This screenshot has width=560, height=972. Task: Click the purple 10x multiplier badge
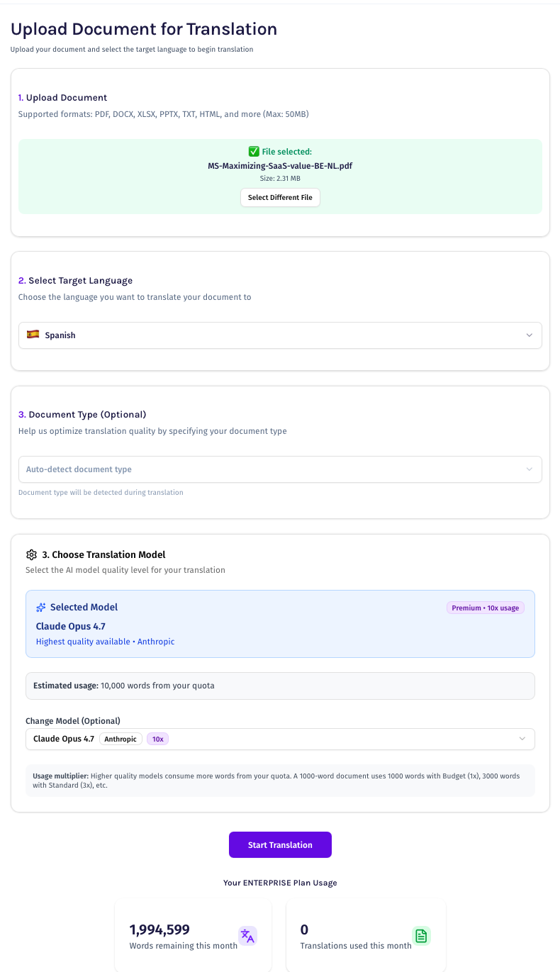tap(157, 739)
